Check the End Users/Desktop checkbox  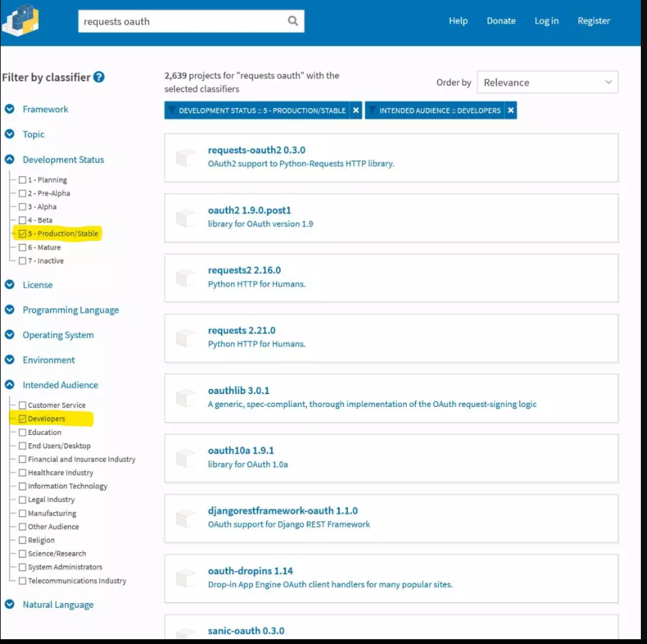click(x=23, y=446)
